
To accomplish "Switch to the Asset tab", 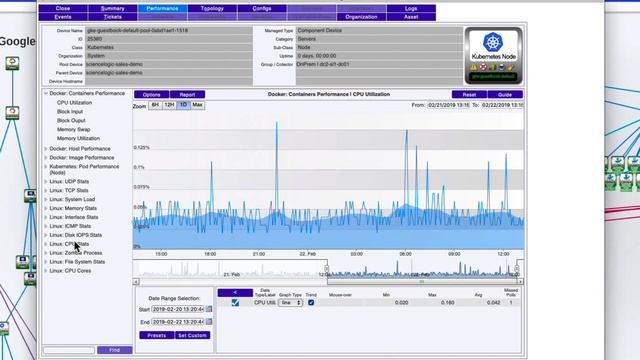I will click(x=411, y=17).
